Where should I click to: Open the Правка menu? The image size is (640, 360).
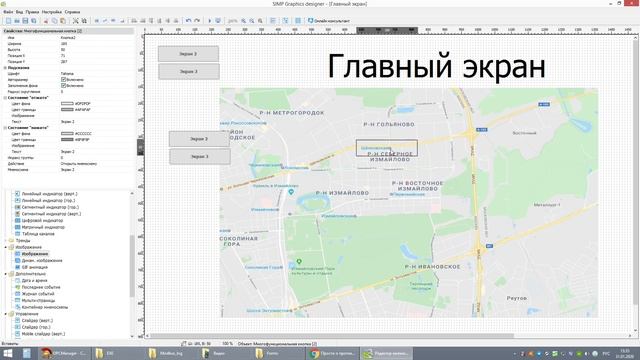[32, 12]
